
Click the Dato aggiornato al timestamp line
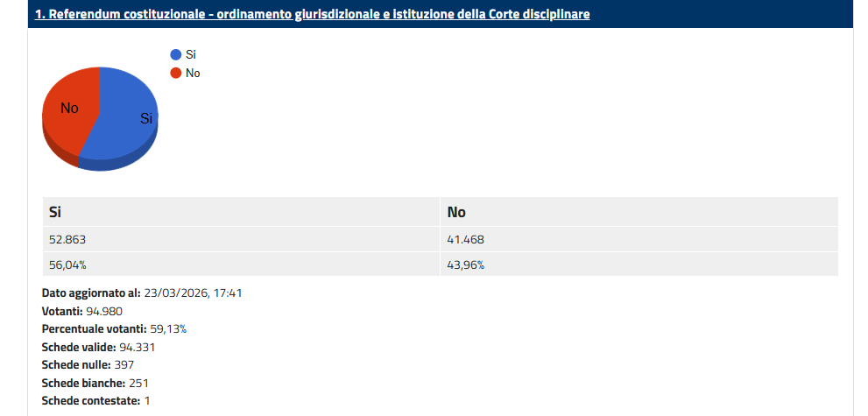pyautogui.click(x=142, y=293)
